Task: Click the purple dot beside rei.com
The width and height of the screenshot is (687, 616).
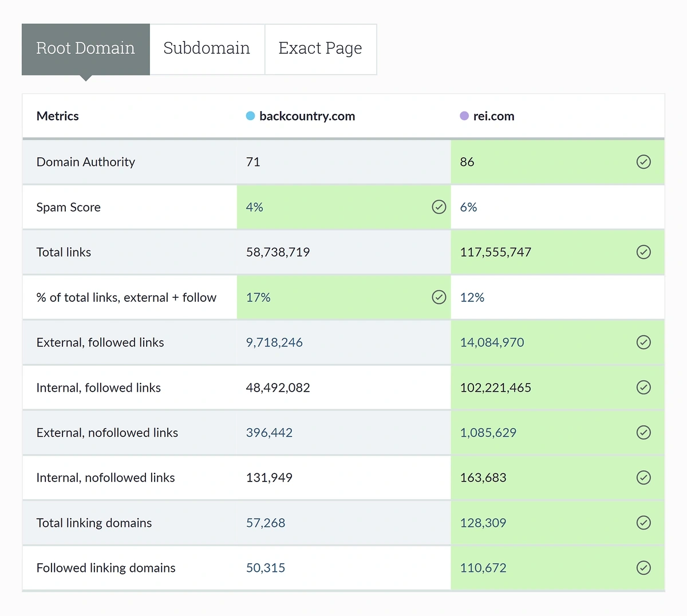Action: [464, 116]
